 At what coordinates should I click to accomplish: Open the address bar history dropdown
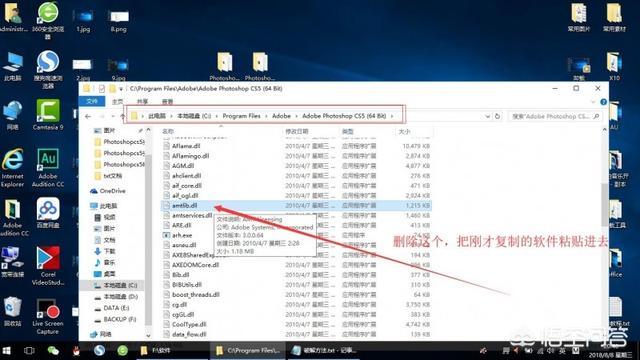tap(487, 116)
